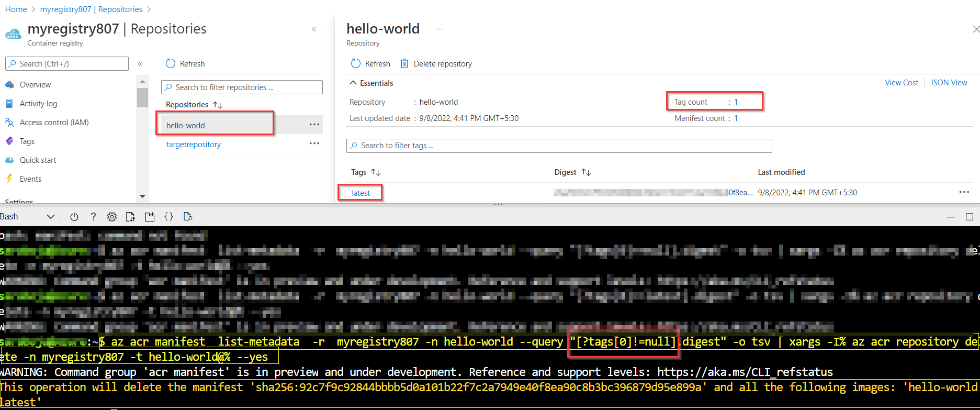980x410 pixels.
Task: Click the View Cost link
Action: pos(902,83)
